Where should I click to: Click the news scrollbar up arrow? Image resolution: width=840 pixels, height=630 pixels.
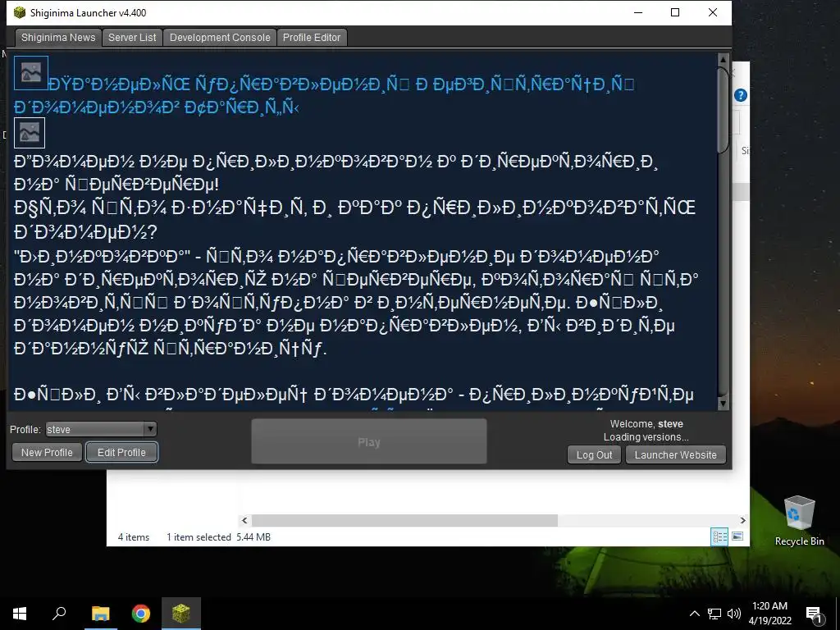724,59
